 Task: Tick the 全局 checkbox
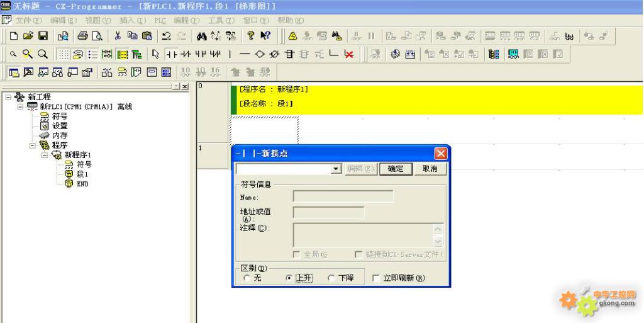[296, 255]
